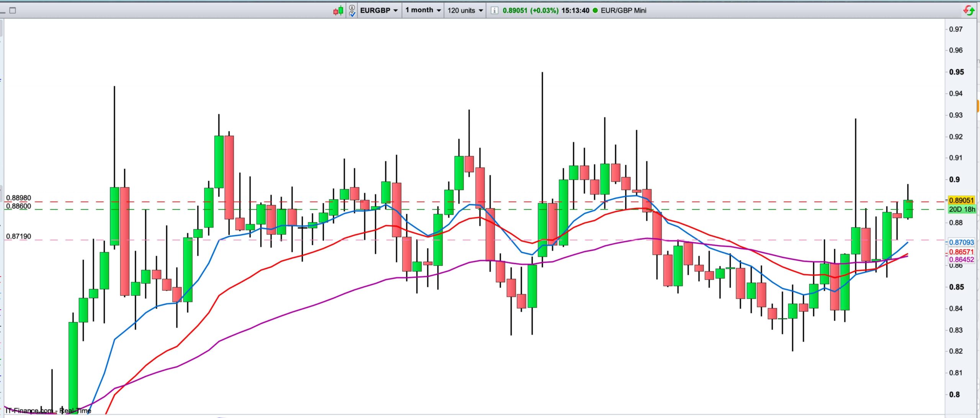Click the chain link icon with checkmark
The height and width of the screenshot is (418, 980).
pyautogui.click(x=352, y=11)
